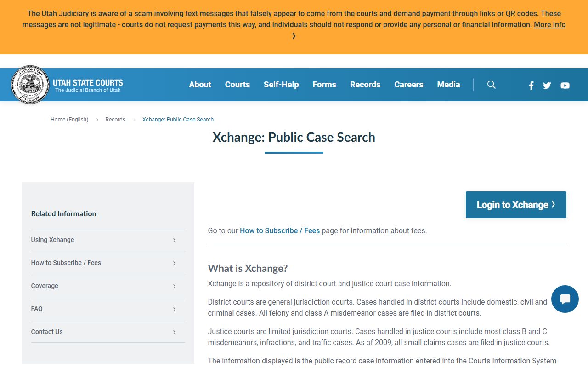Click the FAQ row chevron
This screenshot has width=588, height=368.
174,309
